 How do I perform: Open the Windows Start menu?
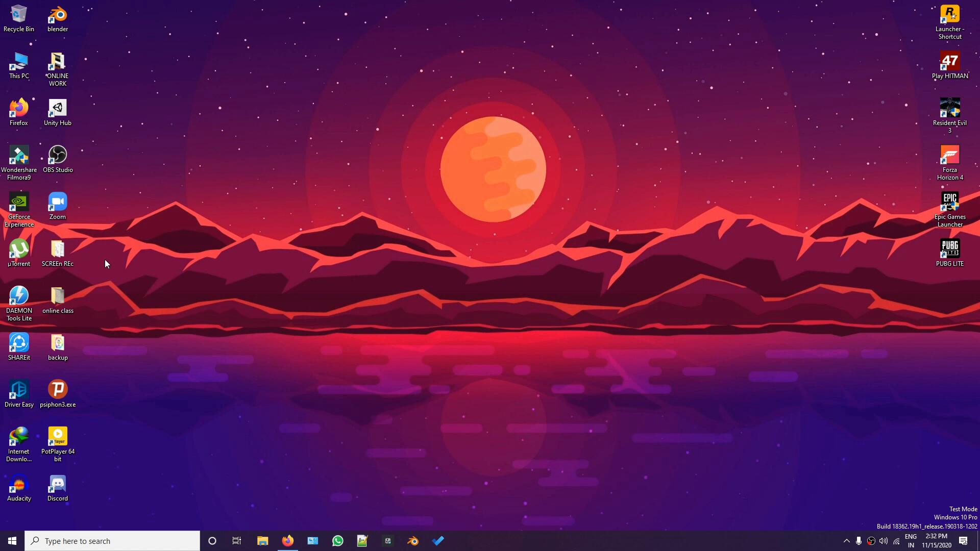point(12,541)
